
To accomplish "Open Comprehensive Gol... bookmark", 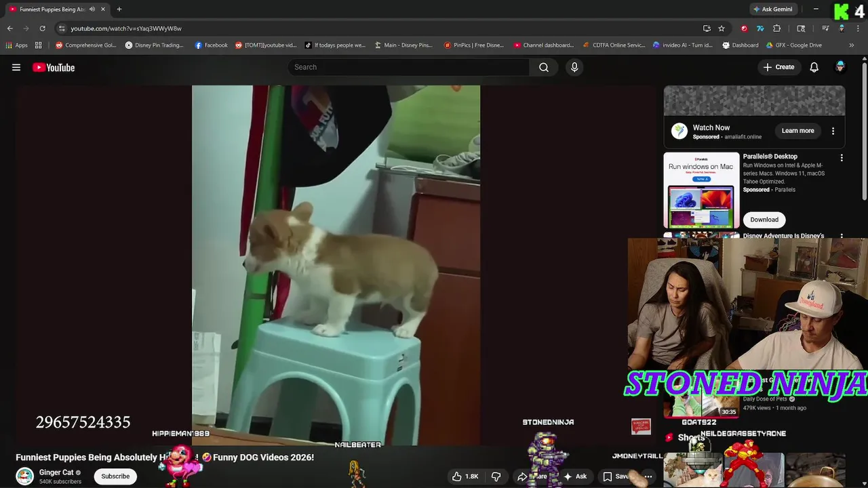I will tap(85, 45).
